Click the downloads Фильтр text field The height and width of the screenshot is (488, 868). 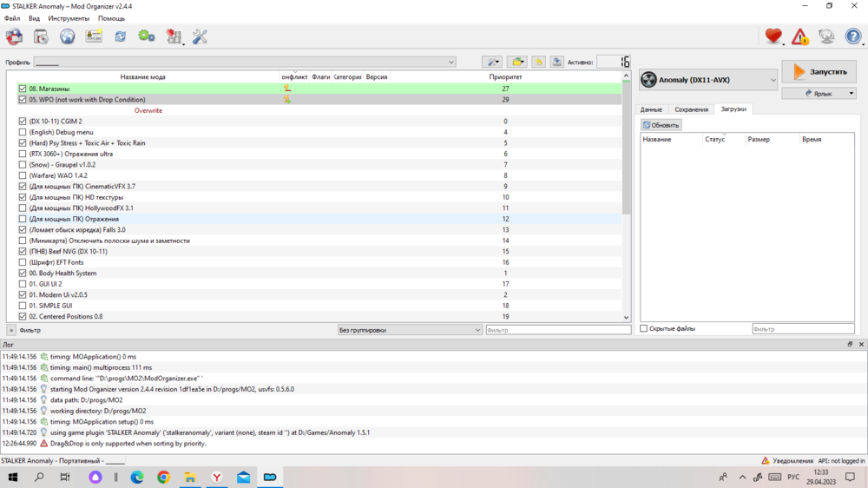point(803,329)
